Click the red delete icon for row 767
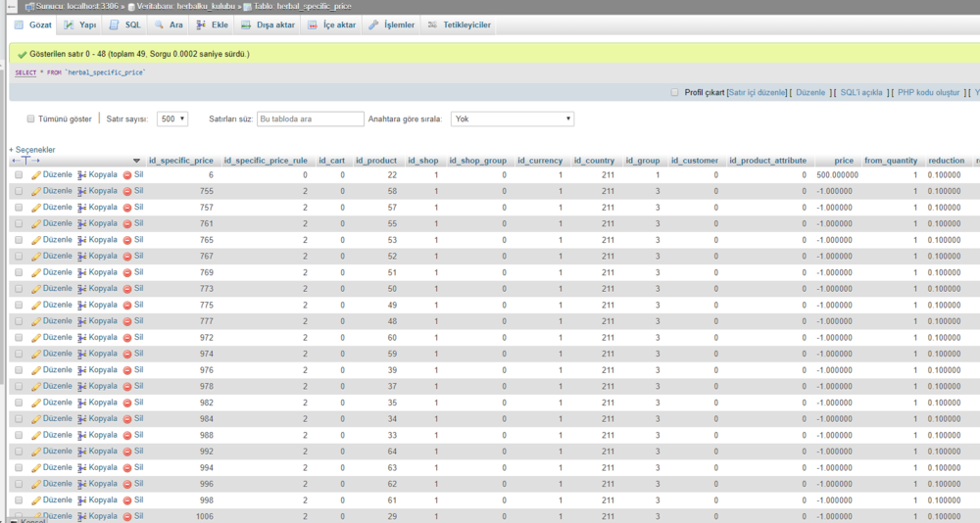 click(x=127, y=256)
